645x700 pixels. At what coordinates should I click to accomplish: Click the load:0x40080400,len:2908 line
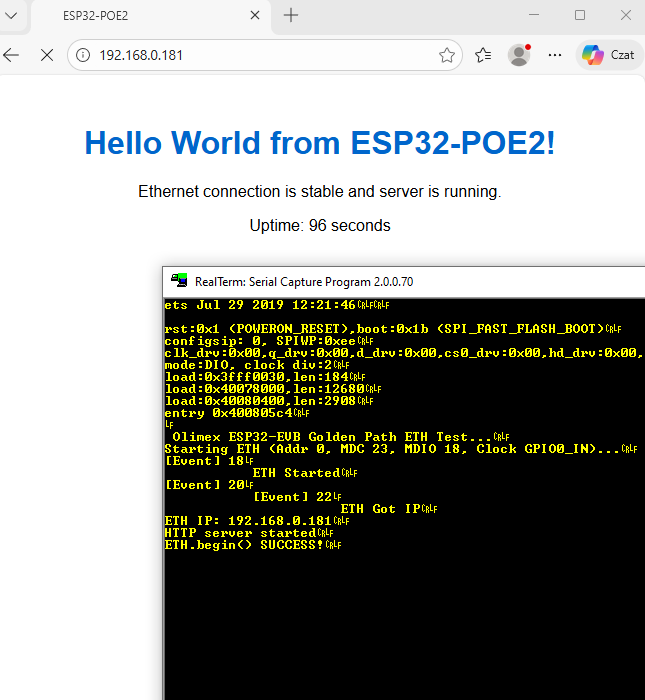coord(269,401)
